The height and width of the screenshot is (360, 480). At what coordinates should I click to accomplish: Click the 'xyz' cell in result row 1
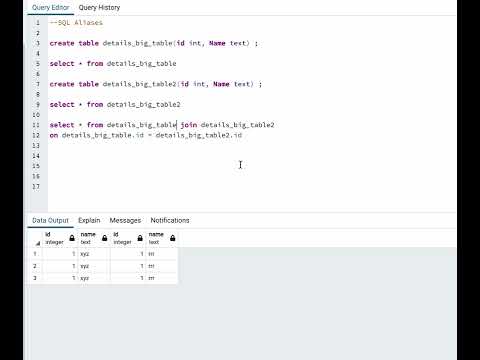[x=94, y=254]
